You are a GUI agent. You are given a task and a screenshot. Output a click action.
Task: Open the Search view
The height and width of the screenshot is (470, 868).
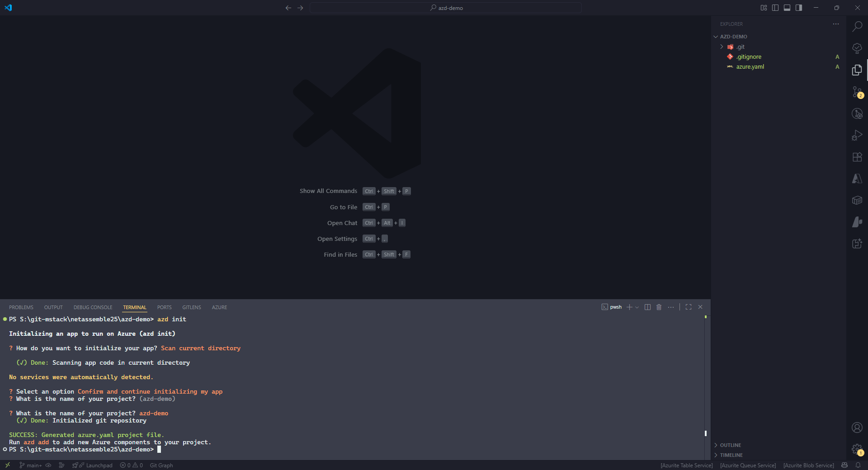pyautogui.click(x=857, y=27)
